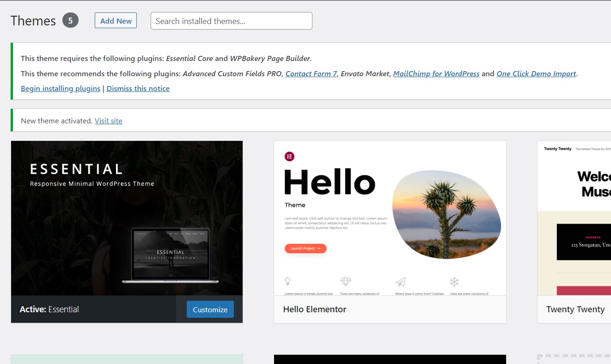Click the snowflake icon in Hello preview
This screenshot has height=364, width=611.
click(454, 281)
